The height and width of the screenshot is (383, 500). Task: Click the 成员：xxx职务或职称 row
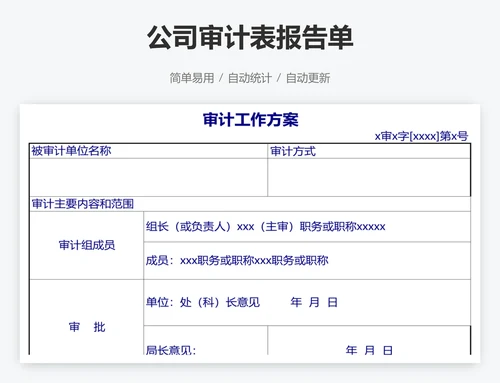pos(307,261)
